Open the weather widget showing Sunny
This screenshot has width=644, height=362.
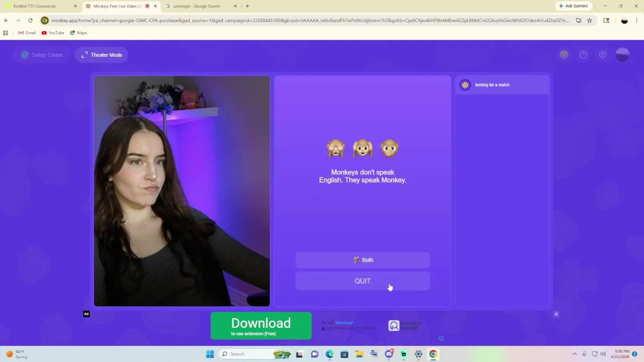point(17,354)
